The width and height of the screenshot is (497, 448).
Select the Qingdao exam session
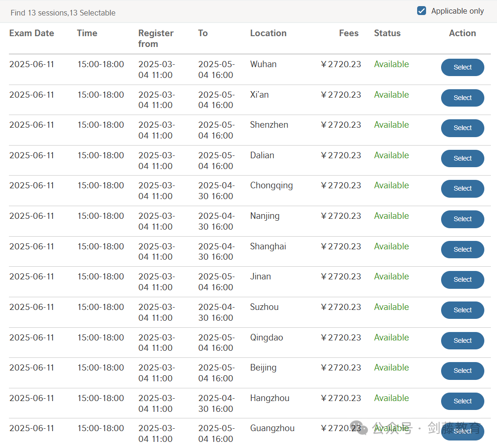[462, 340]
